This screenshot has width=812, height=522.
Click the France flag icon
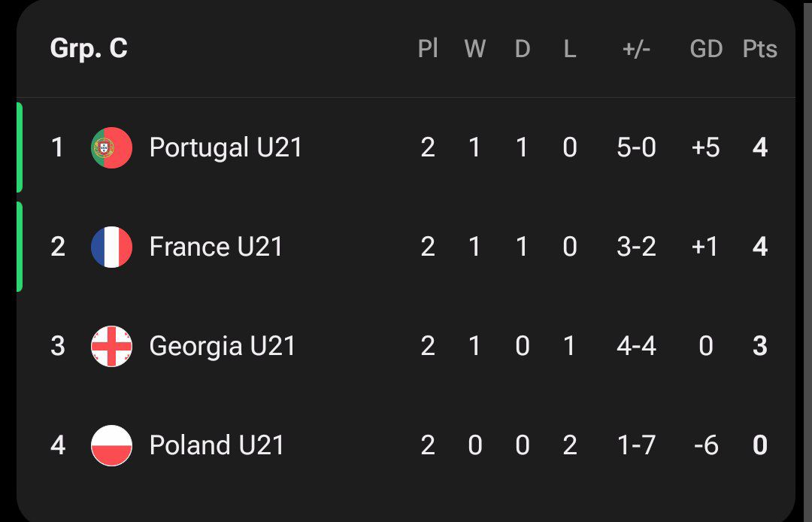pyautogui.click(x=111, y=247)
